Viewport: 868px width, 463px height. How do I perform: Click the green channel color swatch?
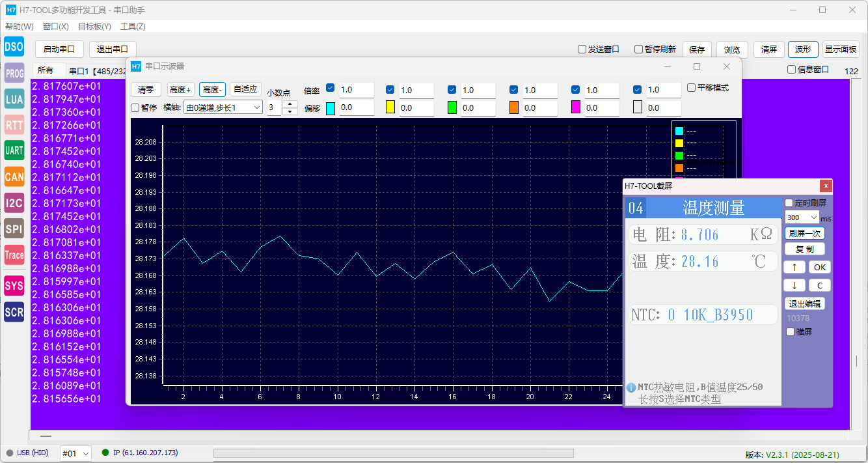pos(452,108)
